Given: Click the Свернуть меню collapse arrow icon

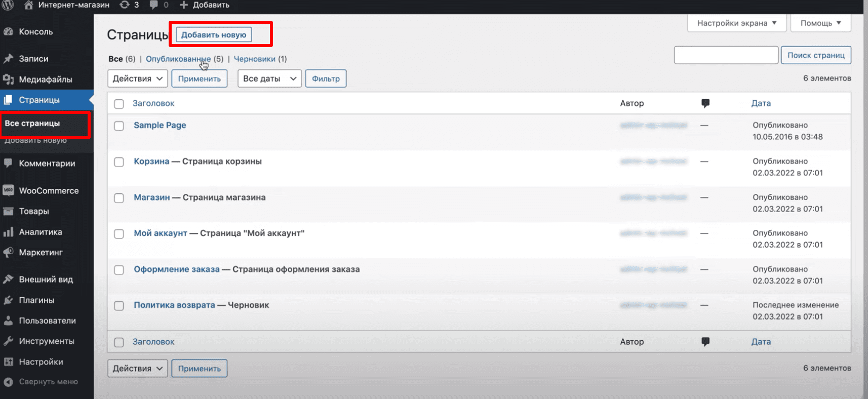Looking at the screenshot, I should click(8, 382).
